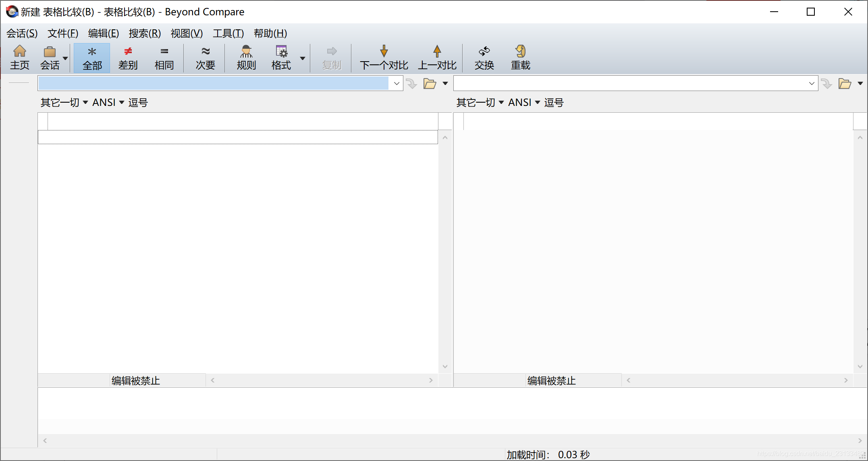Toggle the 相同 show same filter
The image size is (868, 461).
[164, 58]
